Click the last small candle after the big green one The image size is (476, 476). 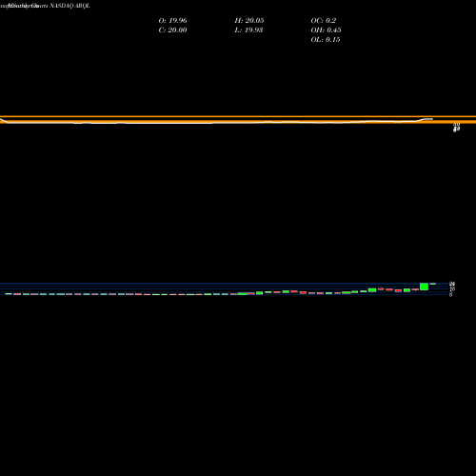[x=433, y=284]
